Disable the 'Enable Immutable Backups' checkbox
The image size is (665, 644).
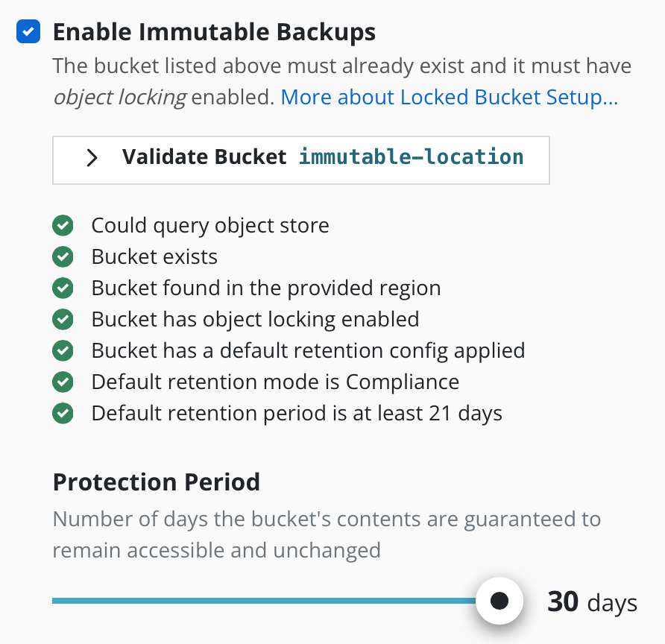28,31
